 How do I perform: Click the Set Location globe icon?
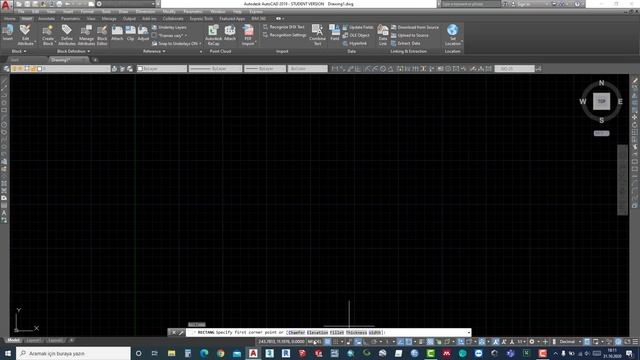[x=452, y=34]
